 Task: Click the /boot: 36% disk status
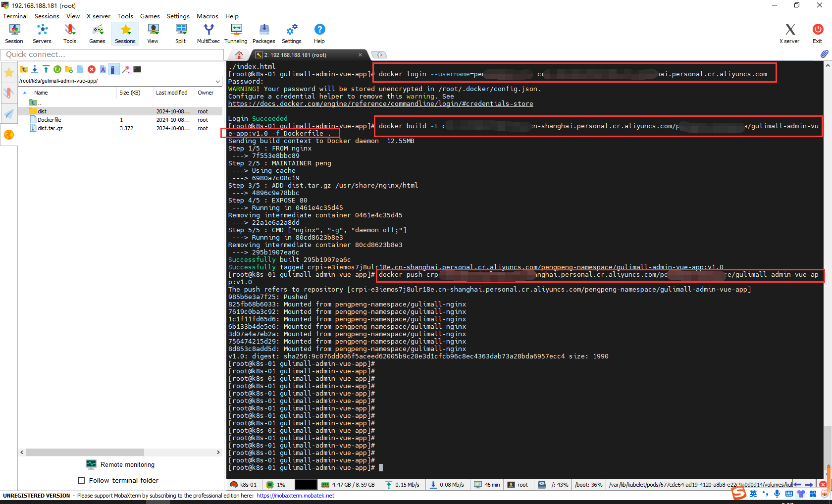pos(588,485)
